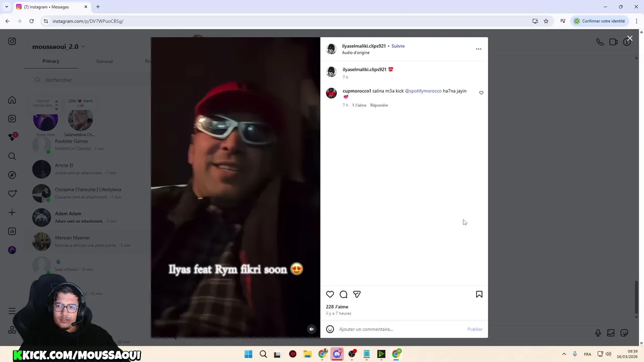Open the volume control in system tray
The image size is (644, 362).
[x=608, y=354]
